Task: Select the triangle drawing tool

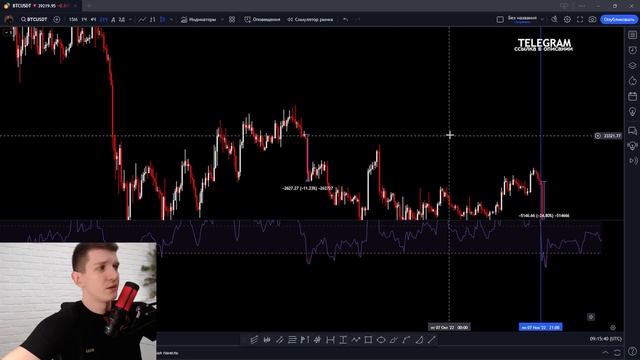Action: click(419, 340)
